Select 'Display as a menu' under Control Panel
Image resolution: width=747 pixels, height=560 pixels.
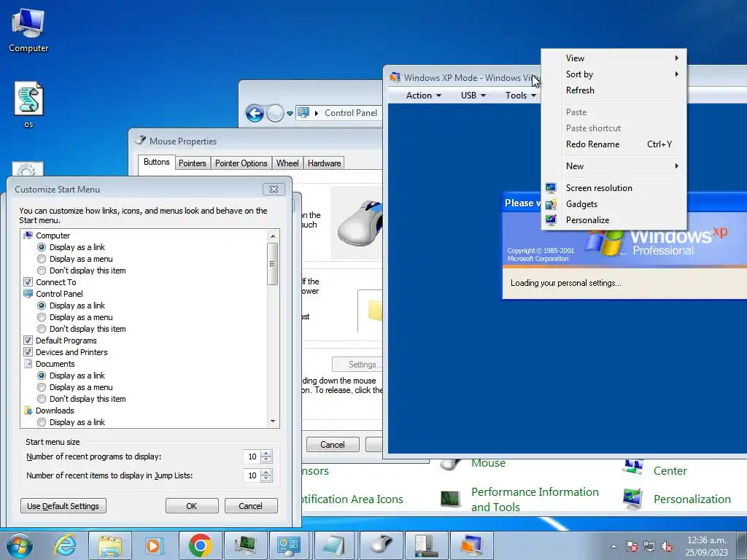(42, 317)
